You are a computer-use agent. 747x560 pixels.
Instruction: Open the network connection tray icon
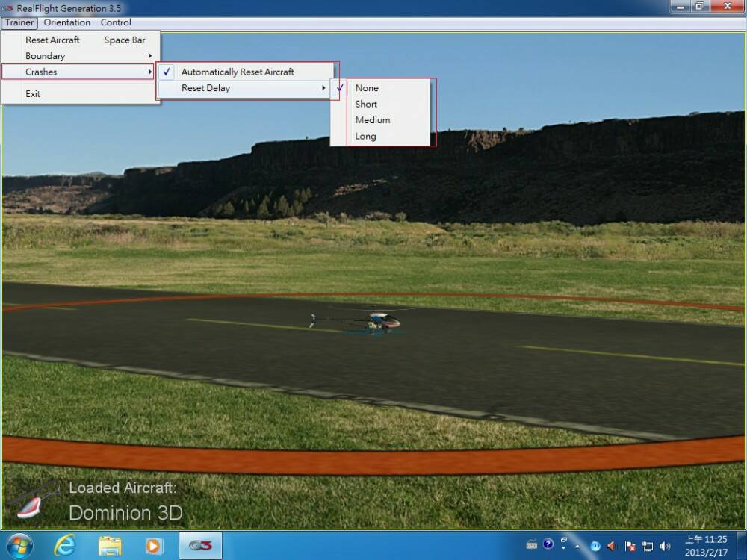pyautogui.click(x=648, y=547)
